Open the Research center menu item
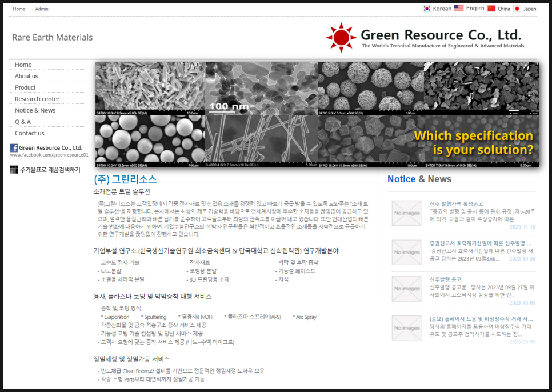This screenshot has width=552, height=392. click(37, 99)
